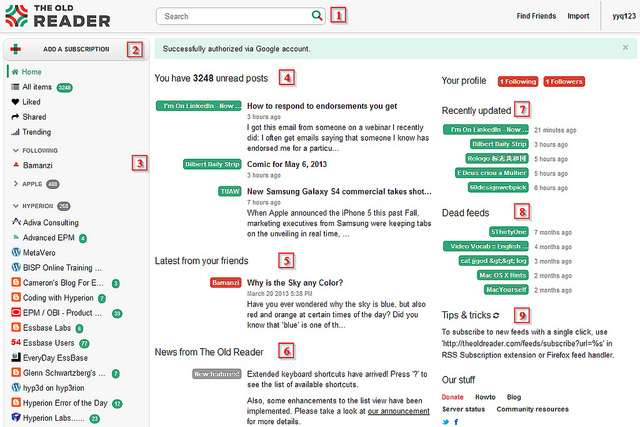Open Video Vocab English dead feed
The width and height of the screenshot is (640, 427).
pos(486,247)
